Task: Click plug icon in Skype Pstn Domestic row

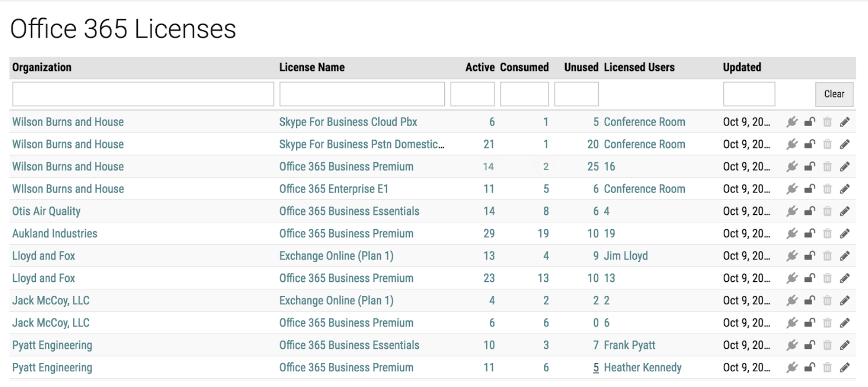Action: (792, 144)
